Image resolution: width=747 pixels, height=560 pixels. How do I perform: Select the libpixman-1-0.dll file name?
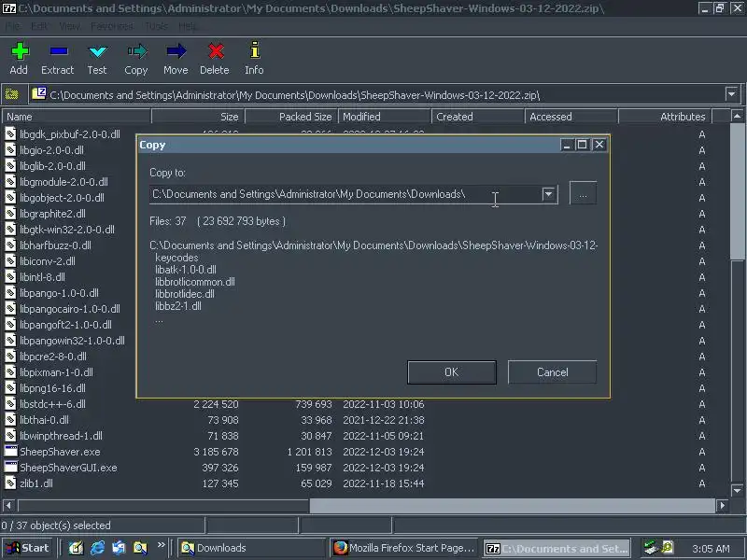tap(56, 371)
